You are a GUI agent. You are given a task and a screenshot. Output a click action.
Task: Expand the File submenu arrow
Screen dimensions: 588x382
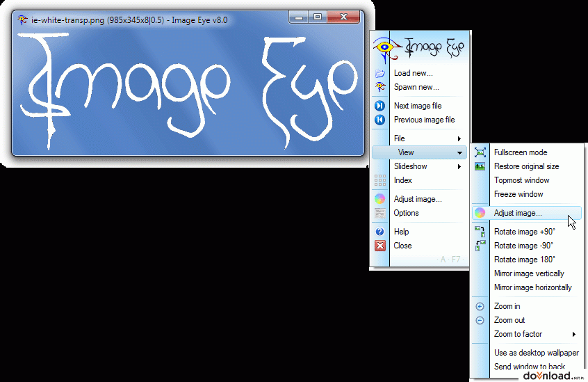click(x=459, y=139)
